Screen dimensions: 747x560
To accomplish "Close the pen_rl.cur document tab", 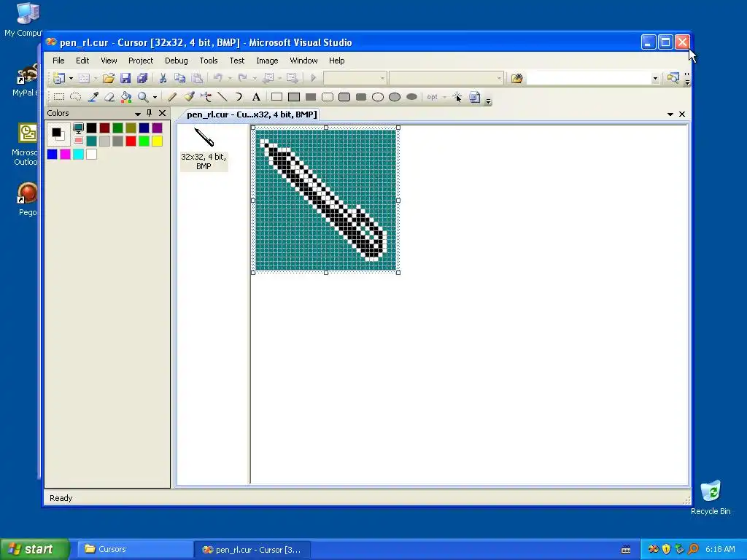I will [x=682, y=114].
